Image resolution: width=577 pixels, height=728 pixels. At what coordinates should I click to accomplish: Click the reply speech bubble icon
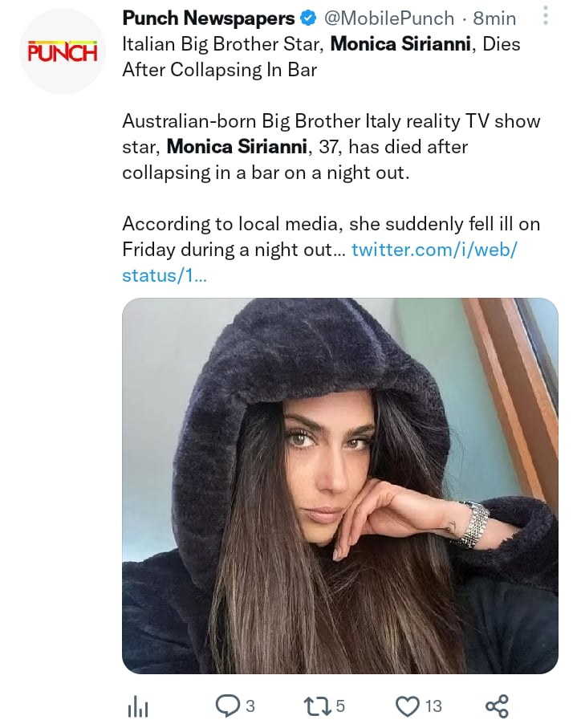click(227, 706)
